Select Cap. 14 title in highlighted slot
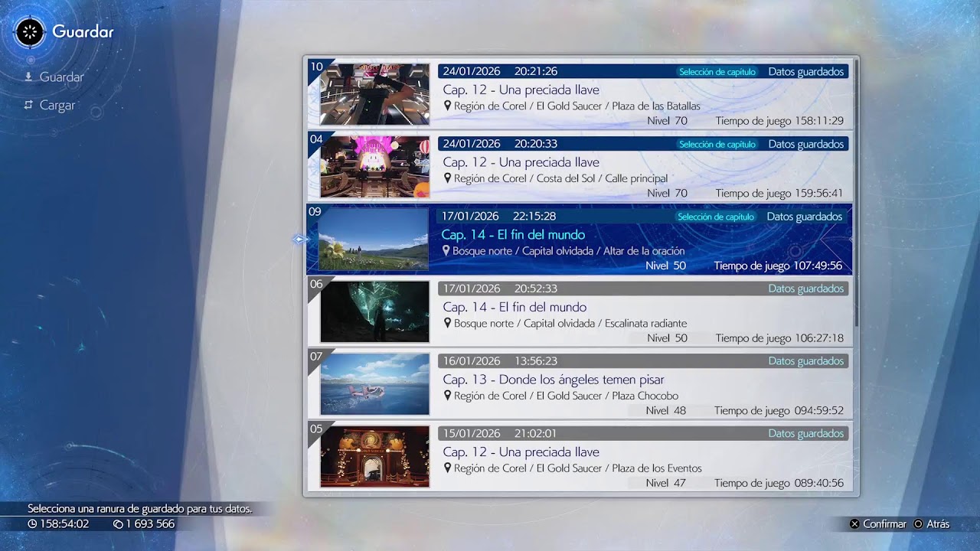The image size is (980, 551). (513, 235)
